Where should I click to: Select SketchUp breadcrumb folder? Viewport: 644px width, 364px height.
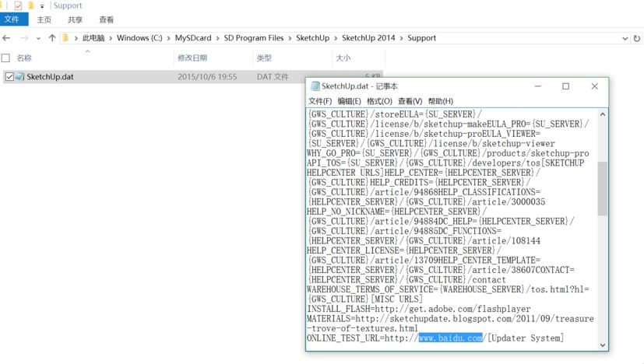click(312, 38)
